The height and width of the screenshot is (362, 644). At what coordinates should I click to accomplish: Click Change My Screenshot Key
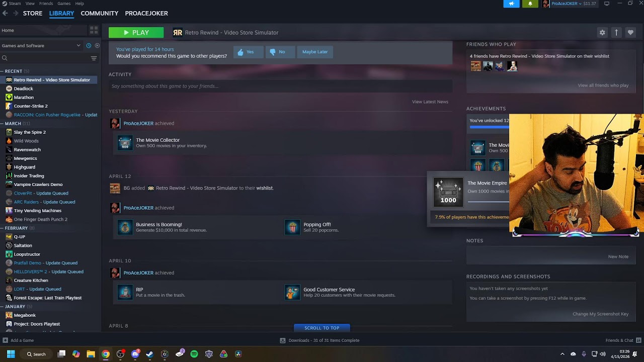[x=601, y=314]
